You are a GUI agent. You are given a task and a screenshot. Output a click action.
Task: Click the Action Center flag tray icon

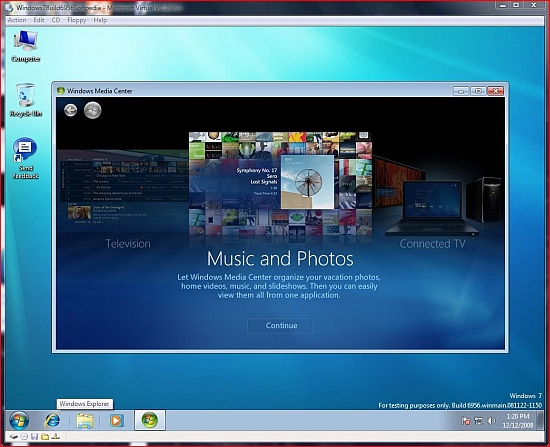pos(466,421)
